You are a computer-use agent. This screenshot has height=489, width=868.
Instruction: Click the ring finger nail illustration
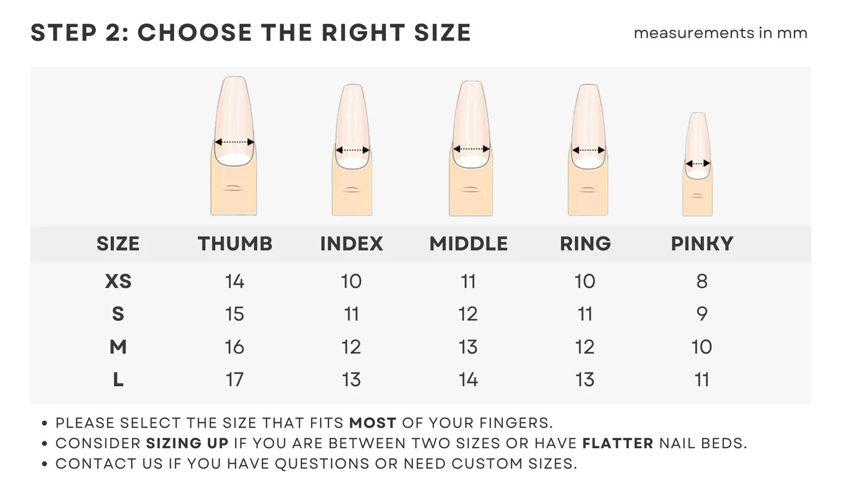[x=588, y=150]
